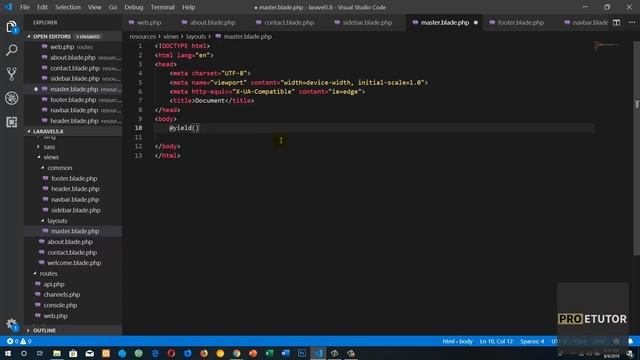Open the Help menu
Screen dimensions: 640x360
pyautogui.click(x=188, y=7)
